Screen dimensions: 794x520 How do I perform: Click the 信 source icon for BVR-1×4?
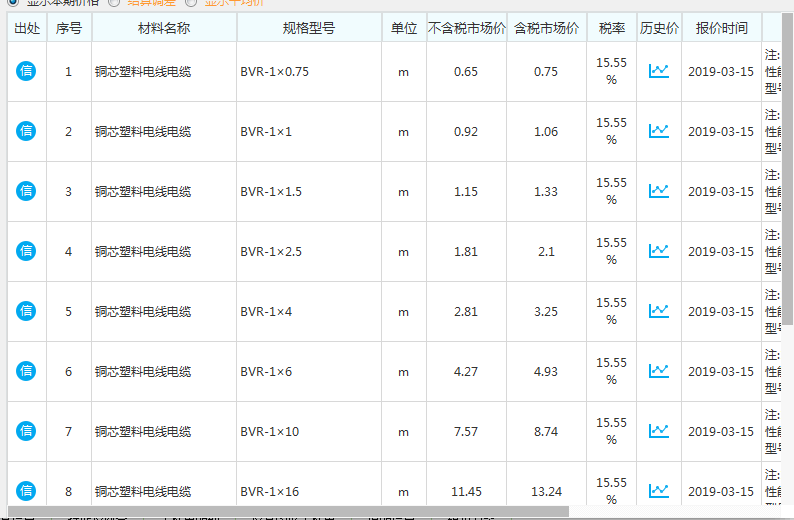pyautogui.click(x=26, y=311)
